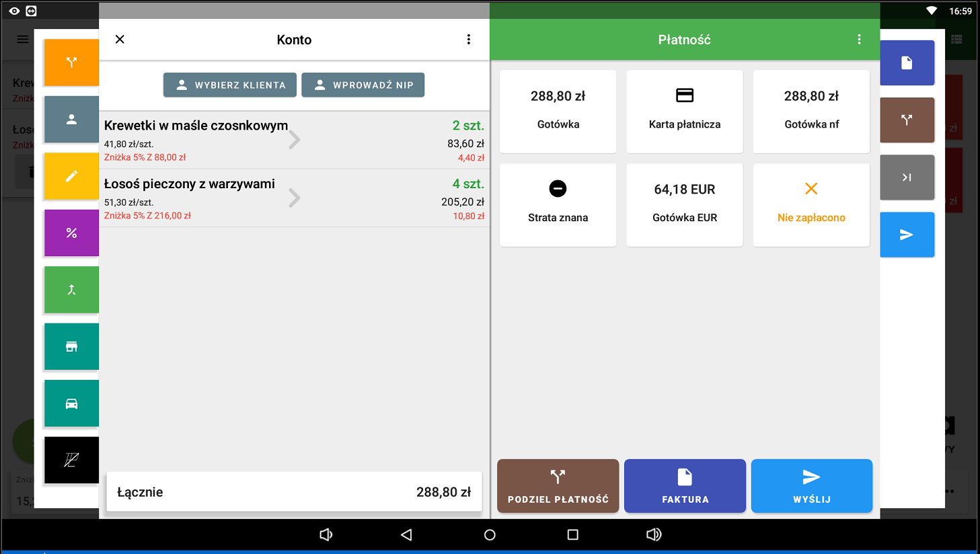Tap the green merge arrow icon

point(71,290)
